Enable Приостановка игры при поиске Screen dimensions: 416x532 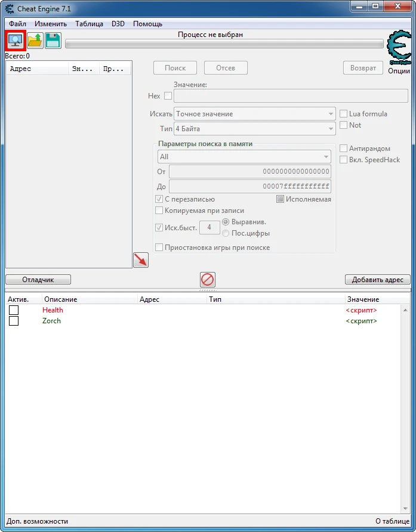[x=159, y=248]
